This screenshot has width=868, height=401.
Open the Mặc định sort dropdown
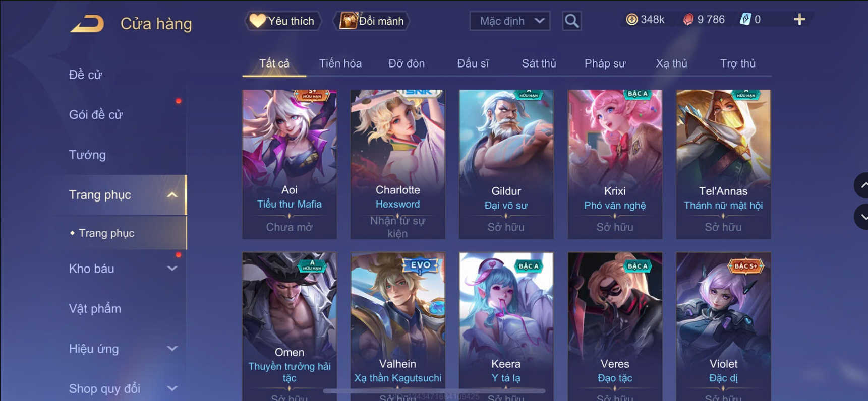click(x=510, y=21)
